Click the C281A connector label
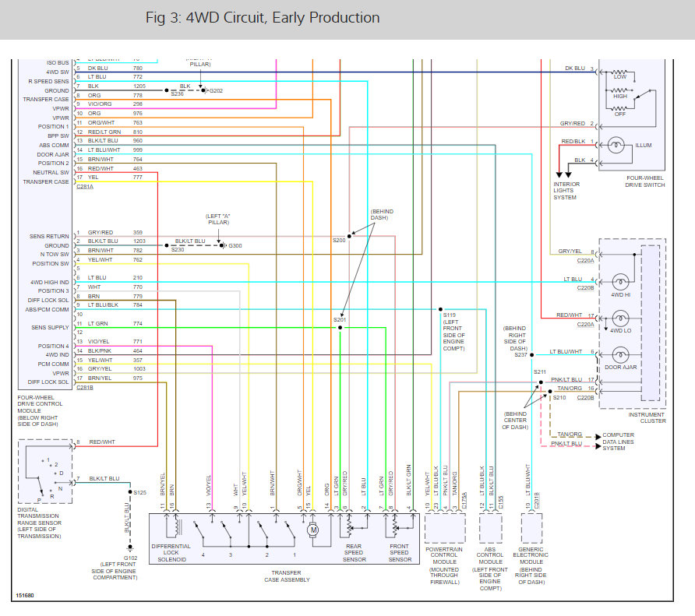The image size is (695, 616). click(x=85, y=187)
